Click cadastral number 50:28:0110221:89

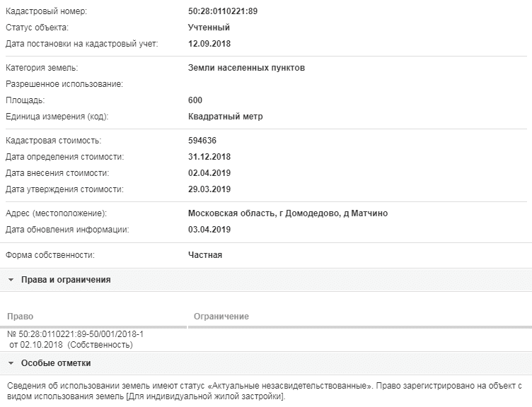pos(223,11)
